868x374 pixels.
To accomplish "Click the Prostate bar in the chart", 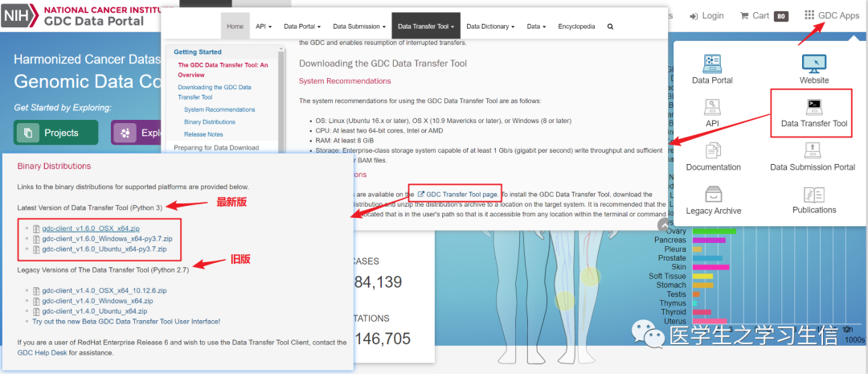I will pyautogui.click(x=707, y=258).
